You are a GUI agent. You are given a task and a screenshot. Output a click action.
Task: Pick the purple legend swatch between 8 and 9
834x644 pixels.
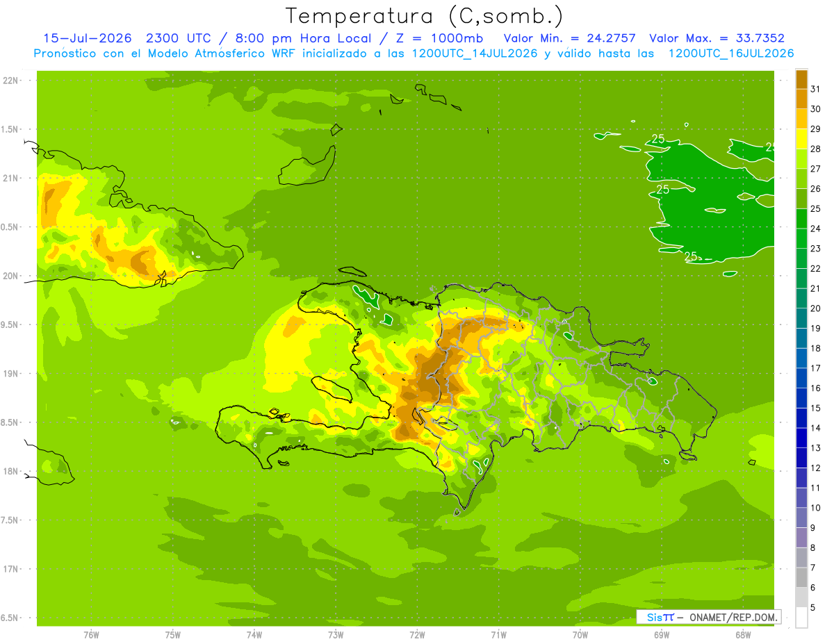(x=801, y=538)
